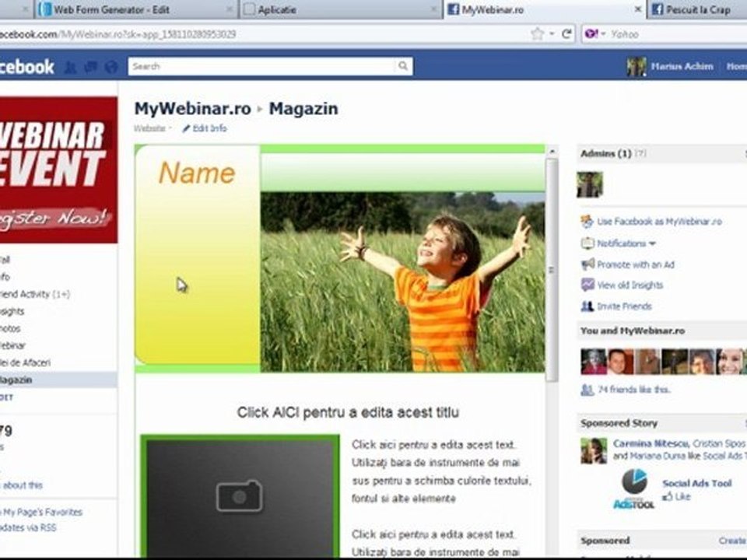Image resolution: width=747 pixels, height=560 pixels.
Task: Click the MyWebinar.ro page title
Action: pos(192,109)
